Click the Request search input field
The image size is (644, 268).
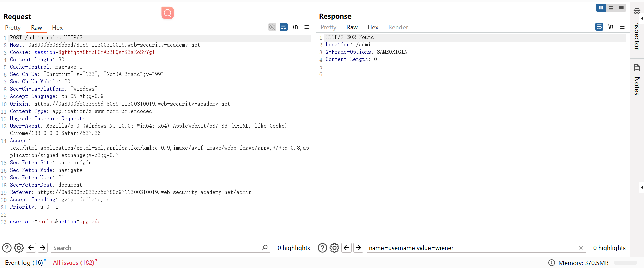(156, 248)
